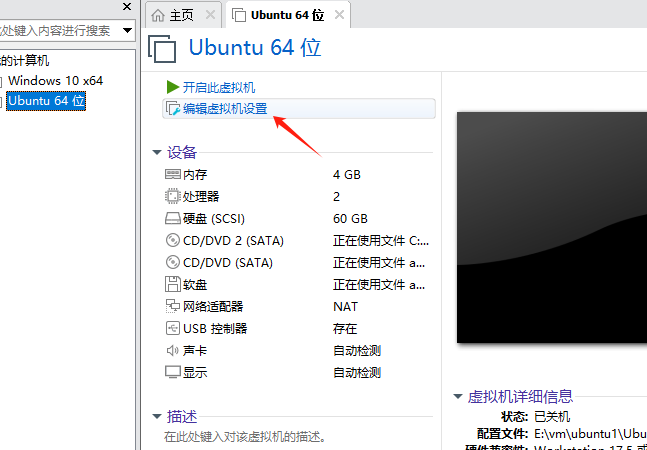Image resolution: width=647 pixels, height=450 pixels.
Task: Click the disc icon for CD/DVD (SATA)
Action: point(172,262)
